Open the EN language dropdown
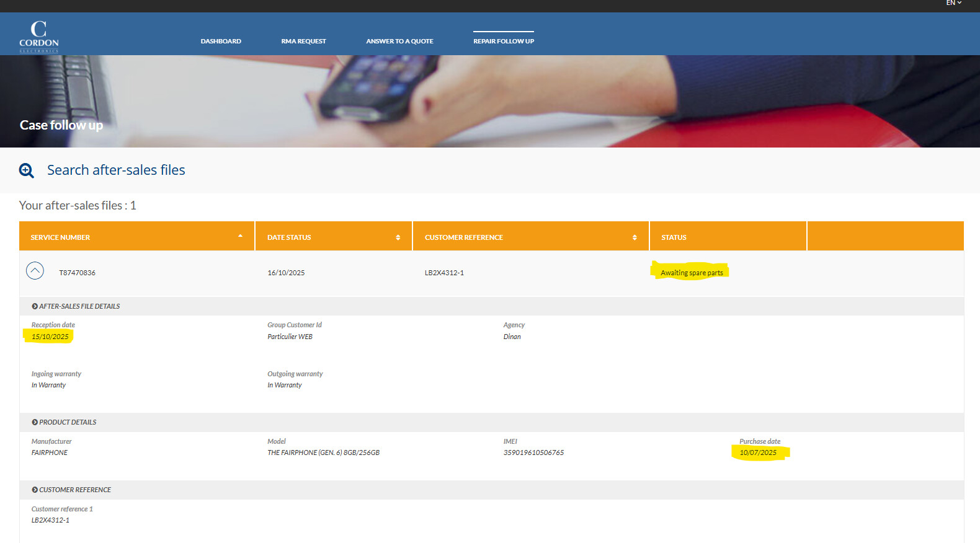The width and height of the screenshot is (980, 543). coord(953,3)
